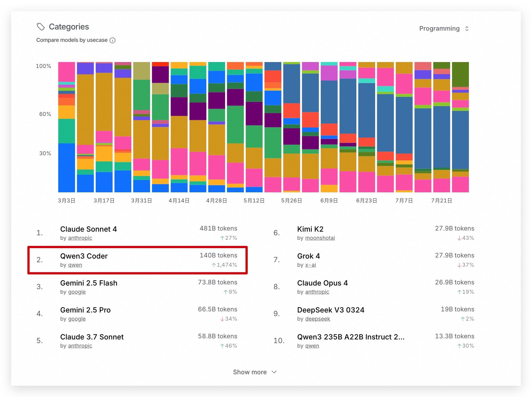Viewport: 532px width, 397px height.
Task: Select the Claude Opus 4 model entry
Action: click(374, 287)
